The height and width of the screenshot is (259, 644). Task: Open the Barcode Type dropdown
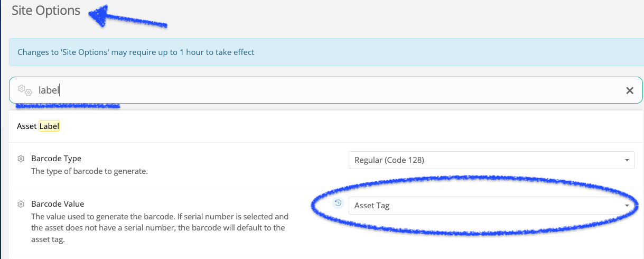491,160
